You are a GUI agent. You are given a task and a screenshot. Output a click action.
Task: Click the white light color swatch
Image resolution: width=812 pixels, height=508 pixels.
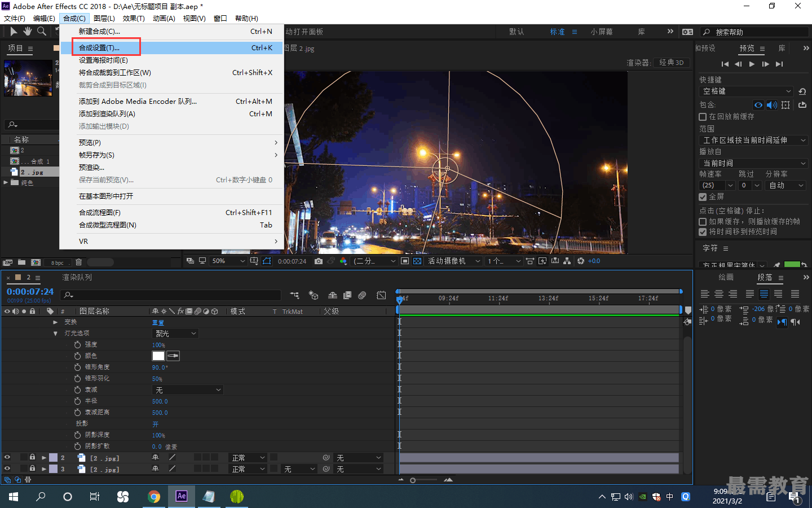[158, 356]
